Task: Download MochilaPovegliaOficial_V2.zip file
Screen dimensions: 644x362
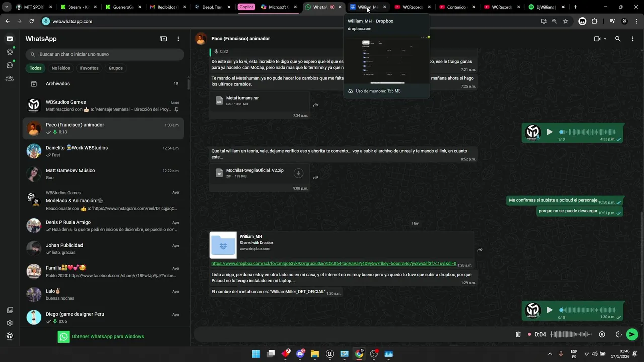Action: pos(298,173)
